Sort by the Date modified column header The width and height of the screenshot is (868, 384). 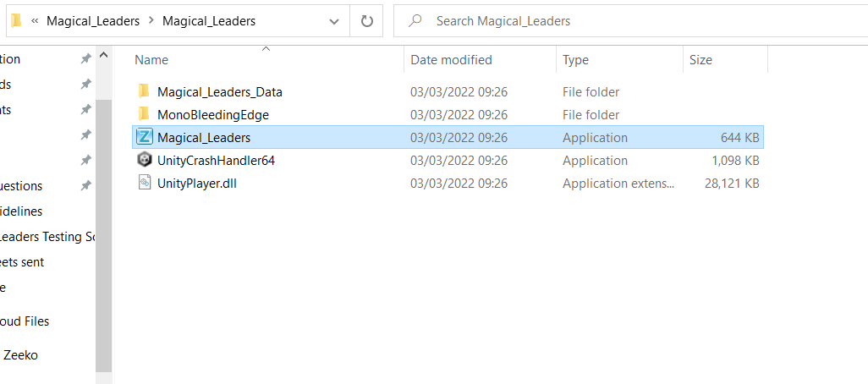pos(451,60)
